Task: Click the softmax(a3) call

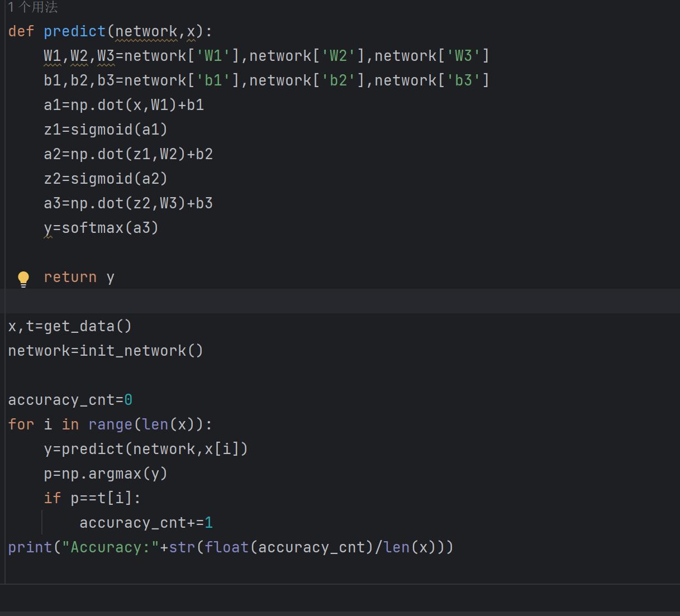Action: click(x=110, y=228)
